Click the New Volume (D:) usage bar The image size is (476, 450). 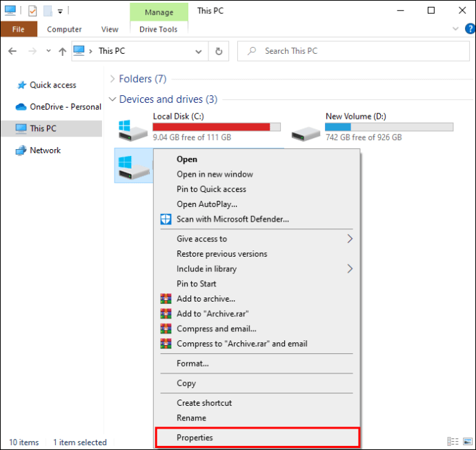coord(389,127)
